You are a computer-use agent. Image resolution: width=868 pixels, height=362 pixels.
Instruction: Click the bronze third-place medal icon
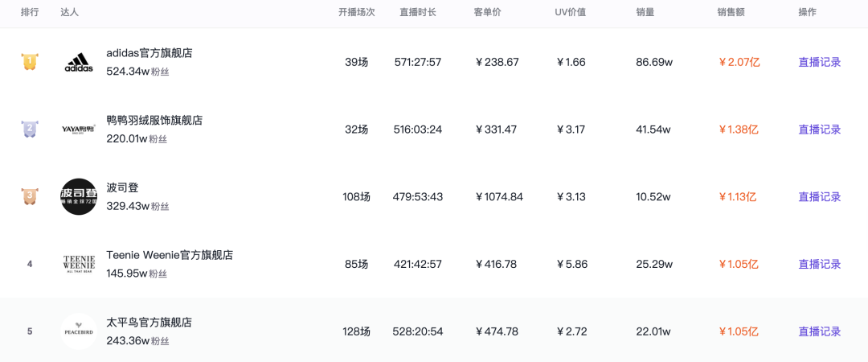coord(30,196)
